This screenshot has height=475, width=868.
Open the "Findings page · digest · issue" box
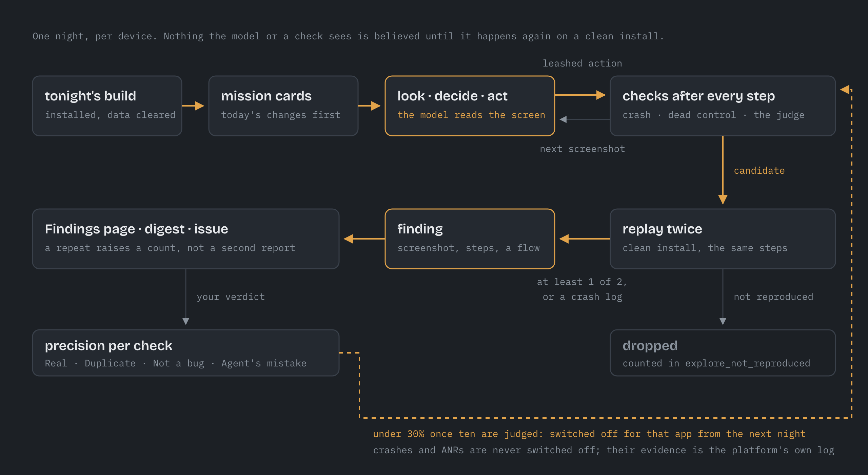point(186,239)
